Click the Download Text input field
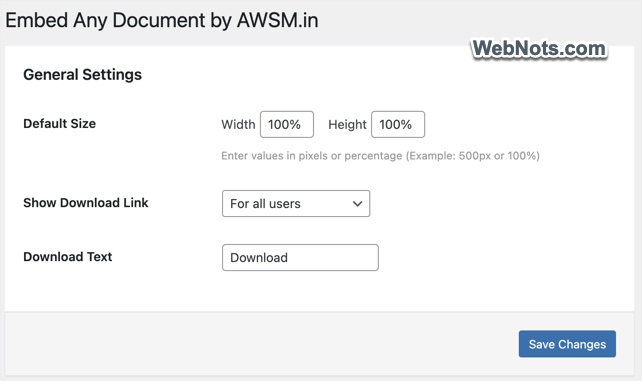 300,257
